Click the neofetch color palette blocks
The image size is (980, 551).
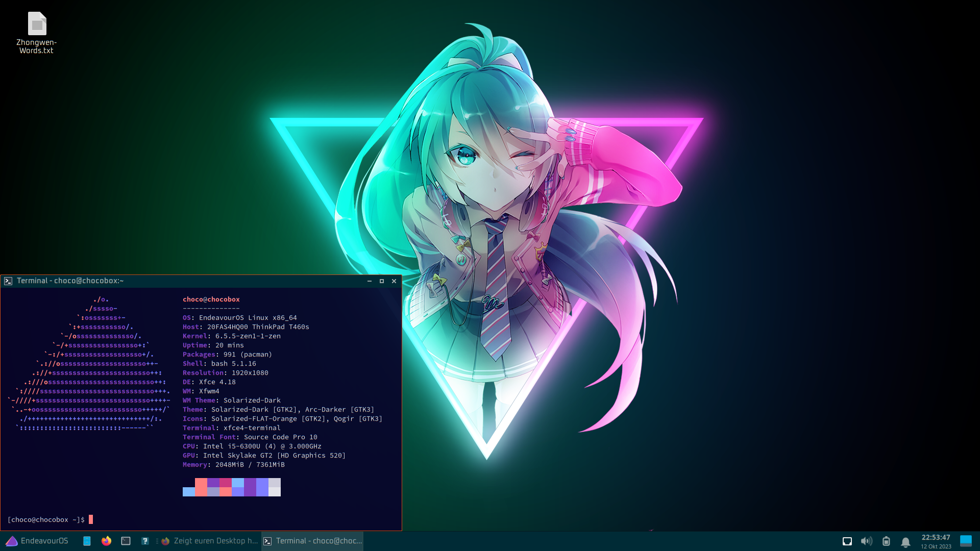coord(232,487)
